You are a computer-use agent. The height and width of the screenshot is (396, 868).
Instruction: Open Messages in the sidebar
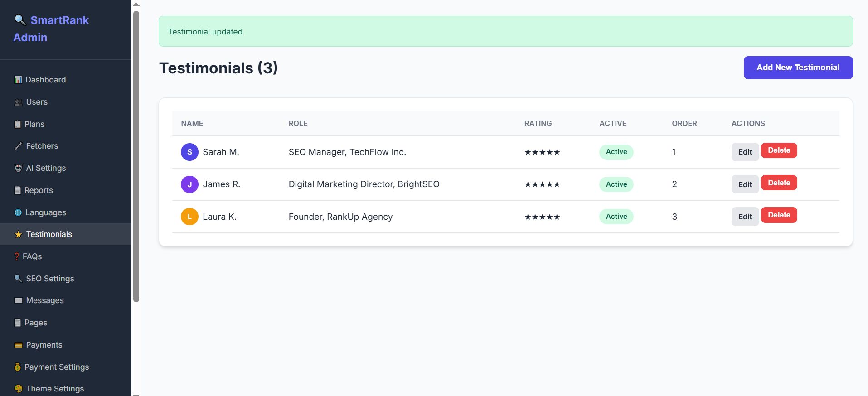[45, 300]
